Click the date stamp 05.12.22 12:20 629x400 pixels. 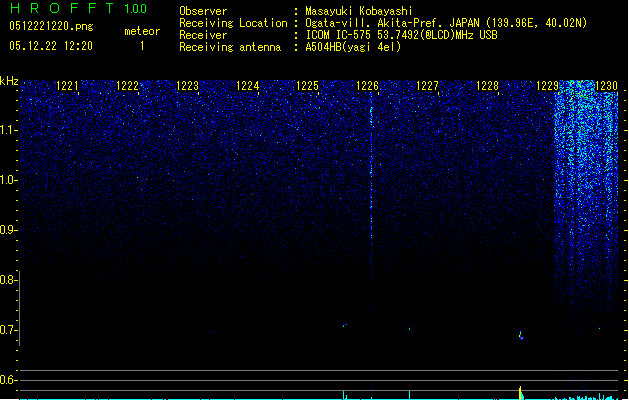(x=51, y=46)
